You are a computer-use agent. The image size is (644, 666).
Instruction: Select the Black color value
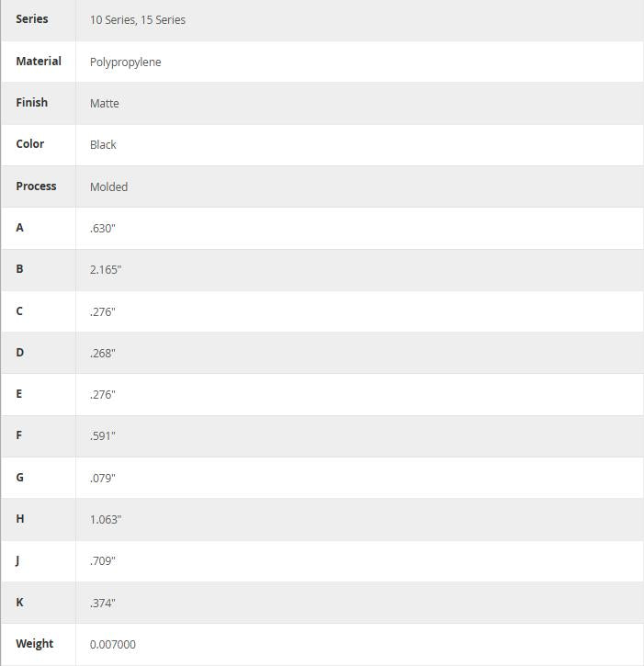[103, 145]
